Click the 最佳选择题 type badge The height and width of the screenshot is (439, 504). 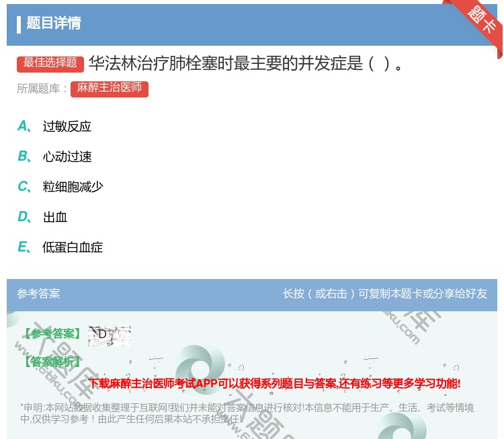pos(50,63)
